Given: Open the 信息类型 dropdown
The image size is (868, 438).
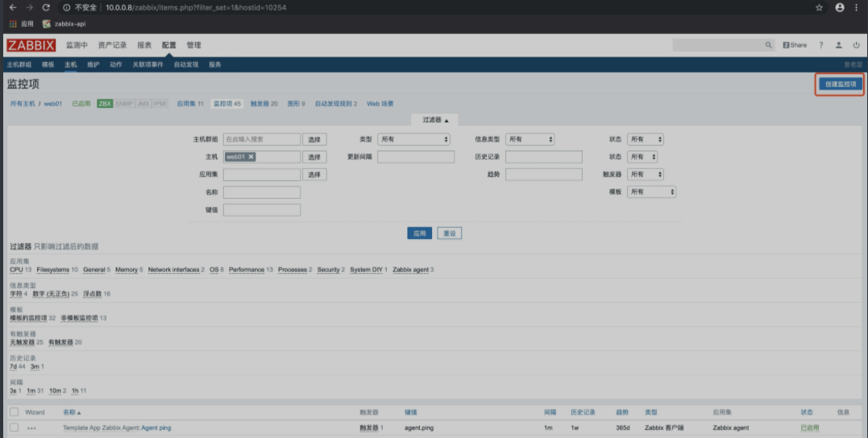Looking at the screenshot, I should point(530,139).
